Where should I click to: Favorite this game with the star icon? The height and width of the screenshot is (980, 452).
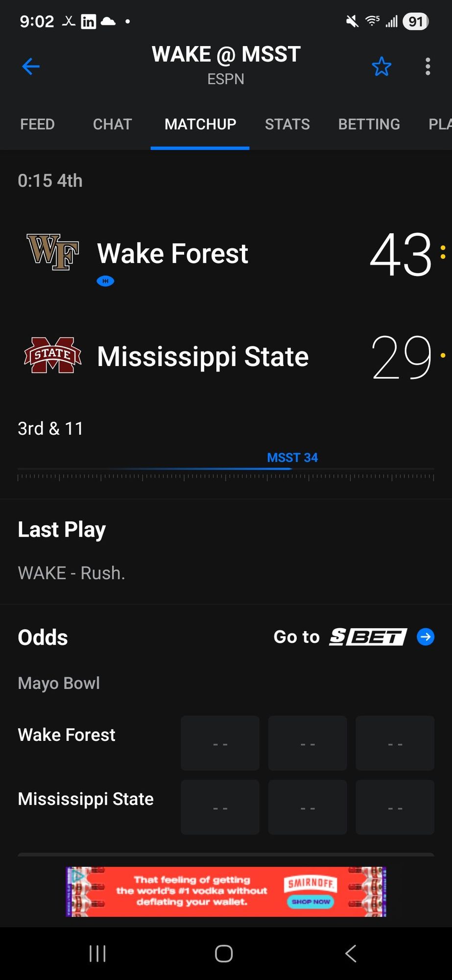tap(381, 66)
